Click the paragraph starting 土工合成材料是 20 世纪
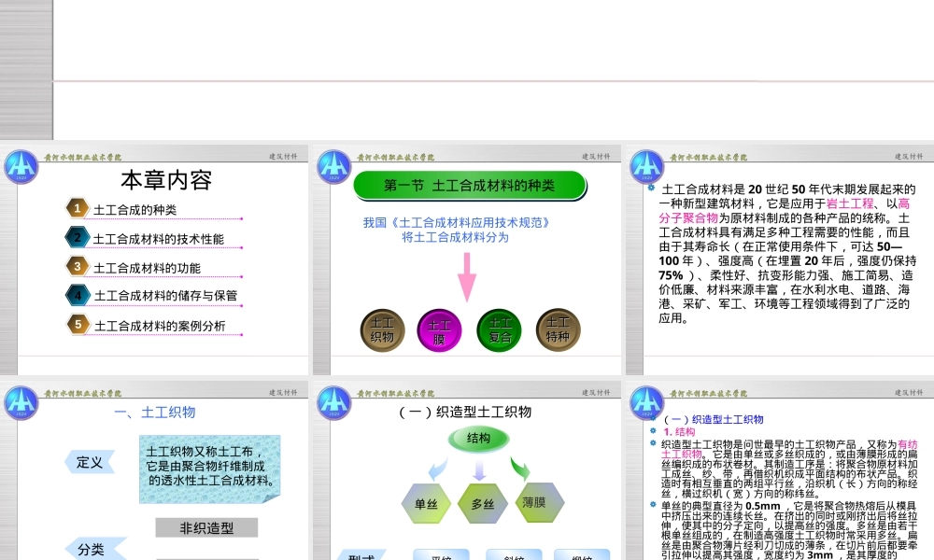 [x=786, y=254]
